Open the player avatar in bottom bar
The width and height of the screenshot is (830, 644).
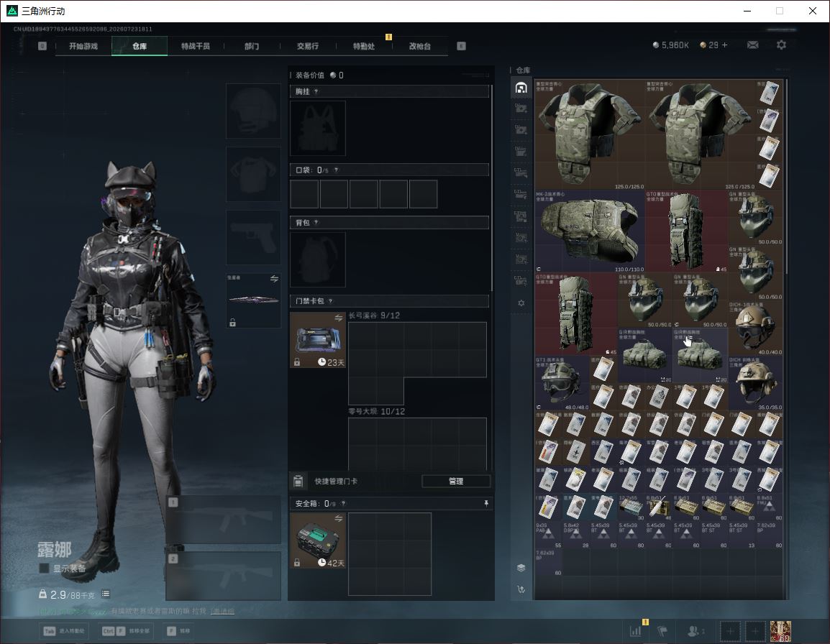[781, 631]
